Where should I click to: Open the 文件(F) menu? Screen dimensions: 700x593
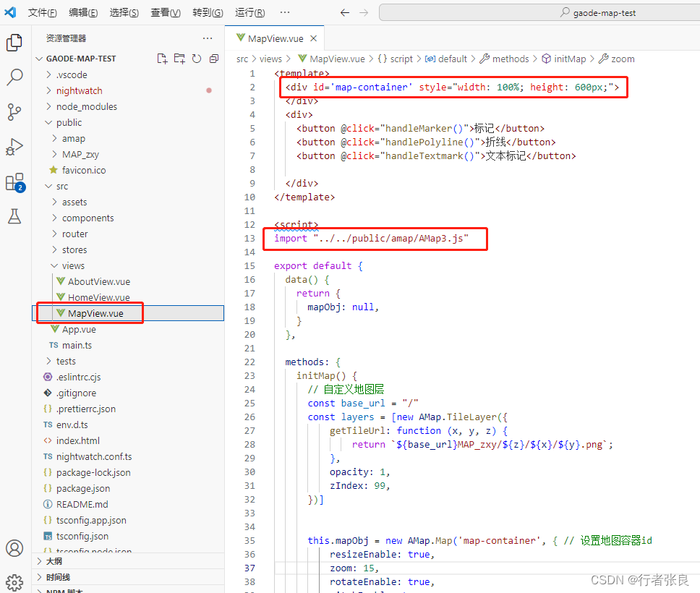click(42, 12)
